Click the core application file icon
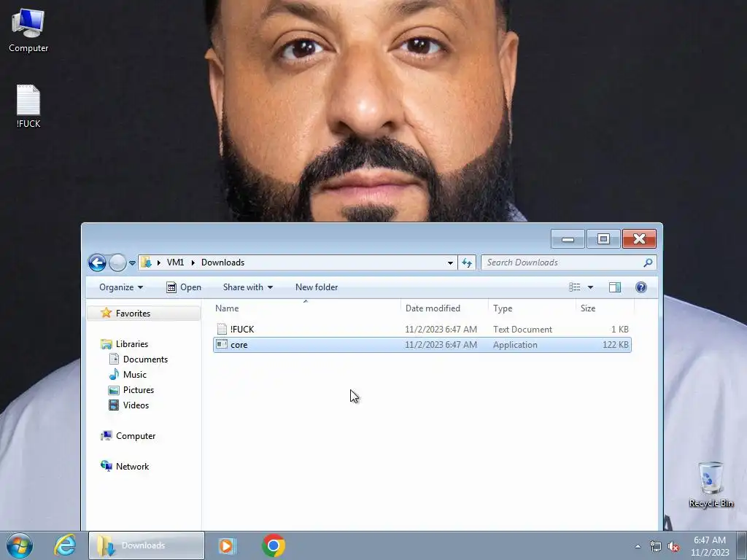This screenshot has height=560, width=747. coord(222,344)
